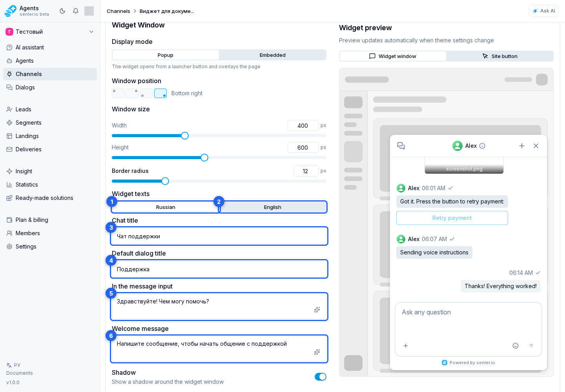The image size is (565, 392).
Task: Switch widget texts to Russian
Action: (x=166, y=207)
